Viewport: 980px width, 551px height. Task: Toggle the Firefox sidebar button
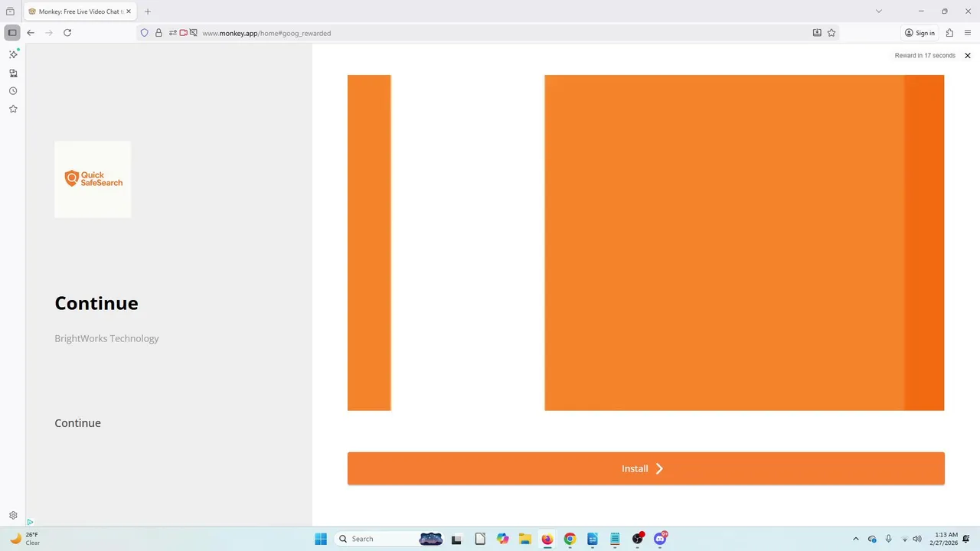tap(12, 33)
